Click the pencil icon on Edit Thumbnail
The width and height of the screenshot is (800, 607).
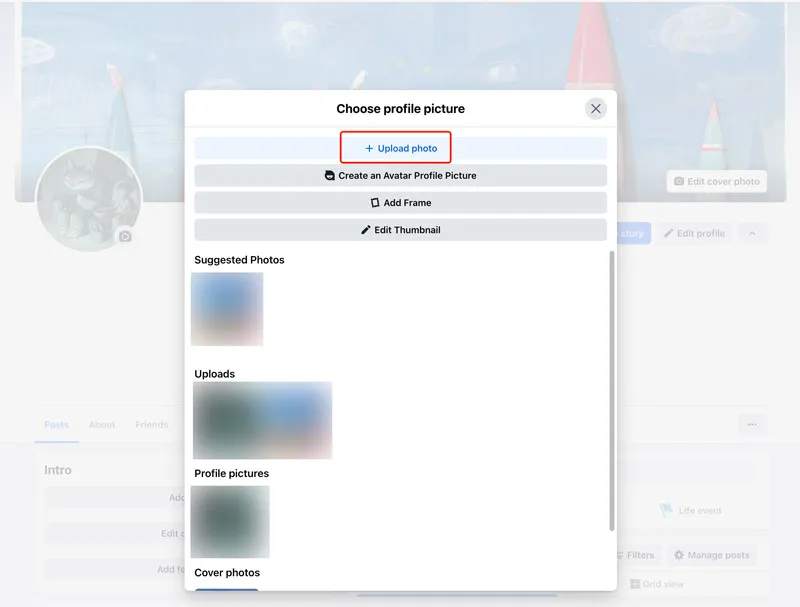(x=366, y=230)
